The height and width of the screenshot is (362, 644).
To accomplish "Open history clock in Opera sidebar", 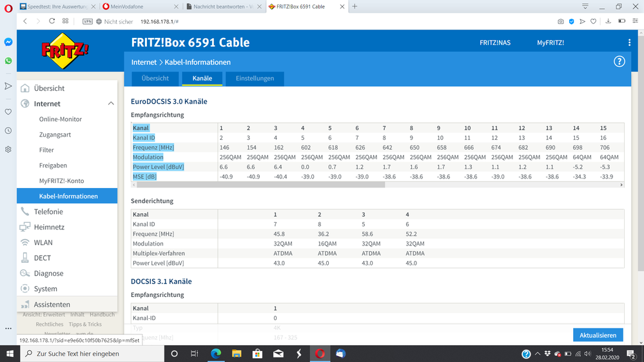I will tap(8, 131).
